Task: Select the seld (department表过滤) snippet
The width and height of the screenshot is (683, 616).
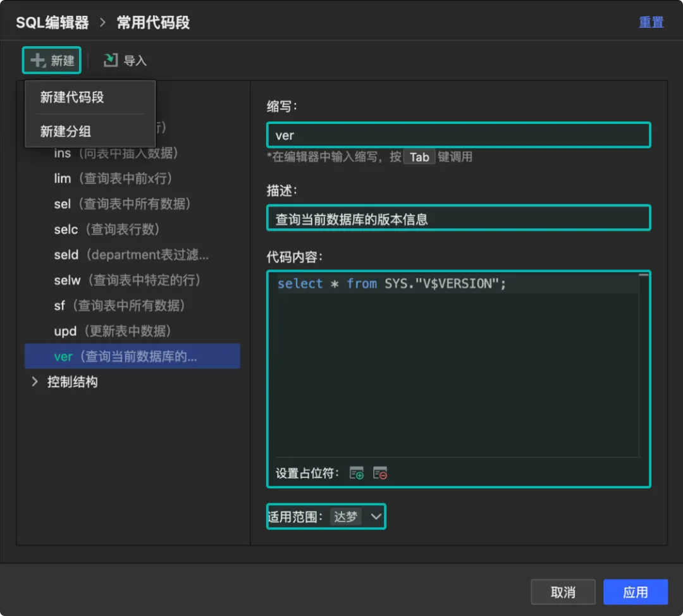Action: (132, 255)
